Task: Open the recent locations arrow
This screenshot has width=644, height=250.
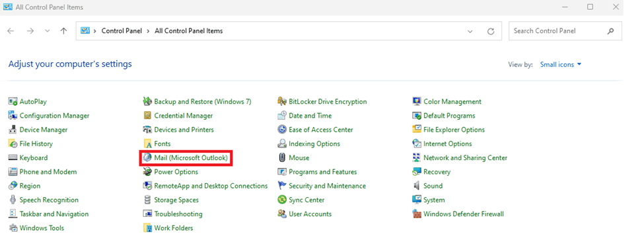Action: coord(48,31)
